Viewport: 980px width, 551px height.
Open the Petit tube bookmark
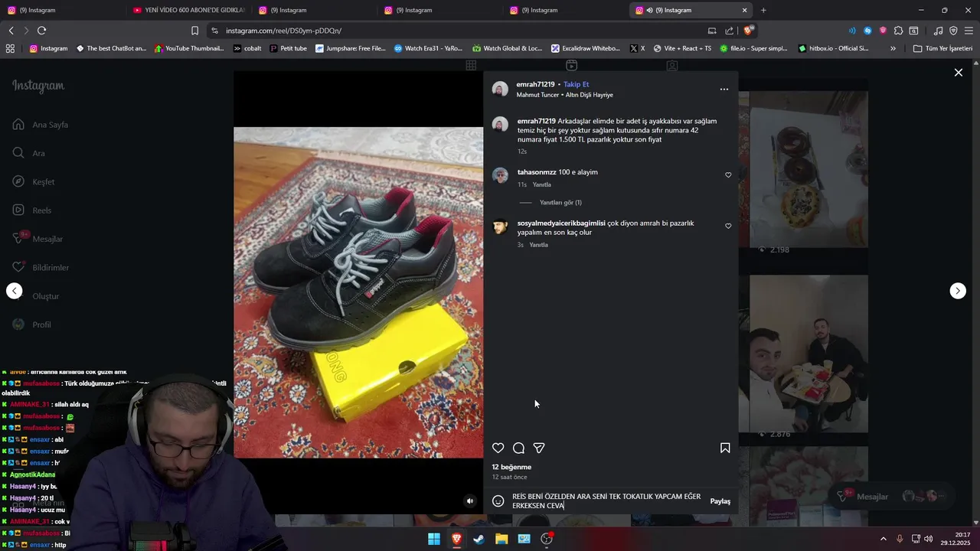point(288,48)
